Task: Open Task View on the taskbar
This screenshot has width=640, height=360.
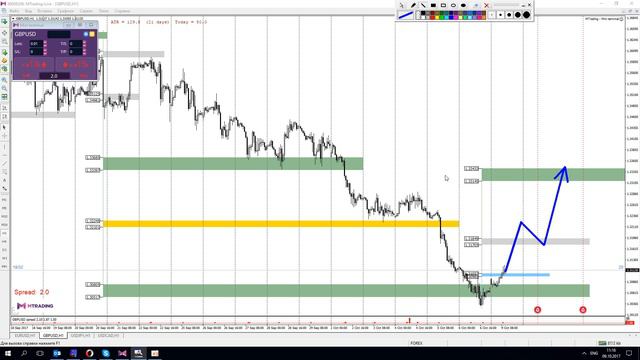Action: (x=40, y=353)
